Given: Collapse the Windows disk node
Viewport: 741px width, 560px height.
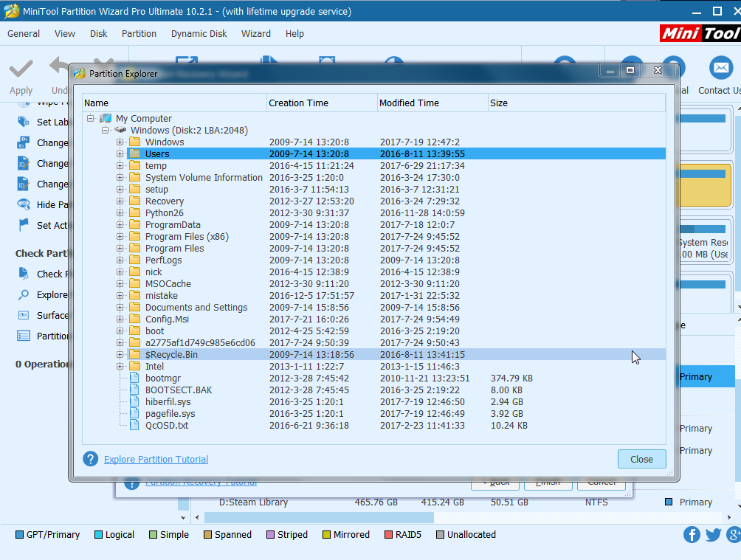Looking at the screenshot, I should point(106,130).
